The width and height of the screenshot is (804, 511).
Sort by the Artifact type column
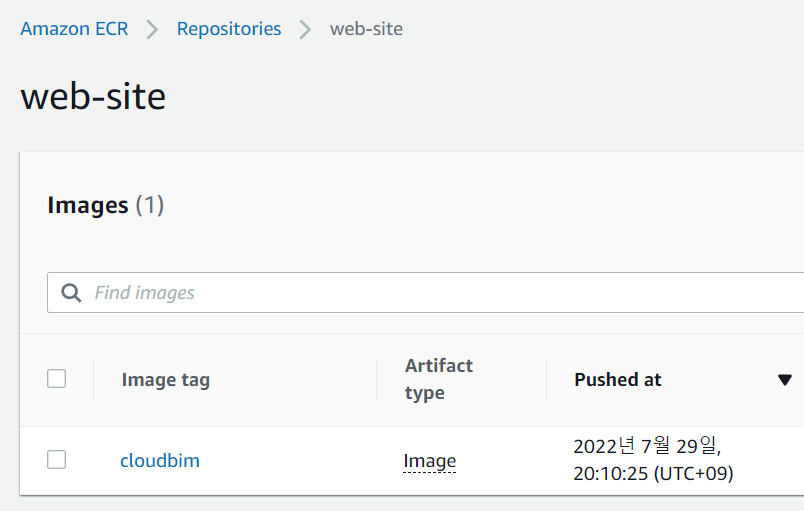point(439,379)
